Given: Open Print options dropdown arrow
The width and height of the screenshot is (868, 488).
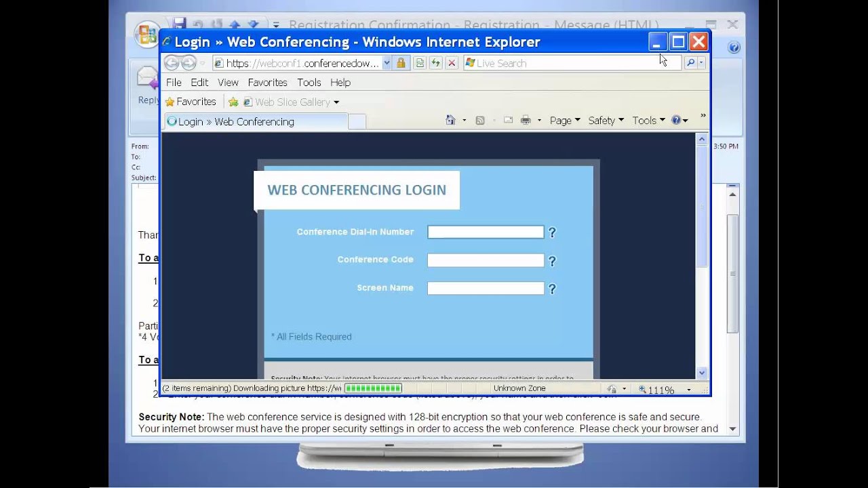Looking at the screenshot, I should click(x=539, y=121).
